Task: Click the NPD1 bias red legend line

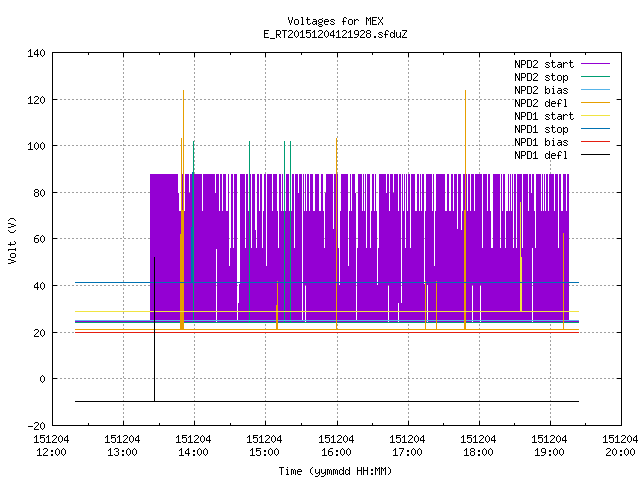Action: 596,142
